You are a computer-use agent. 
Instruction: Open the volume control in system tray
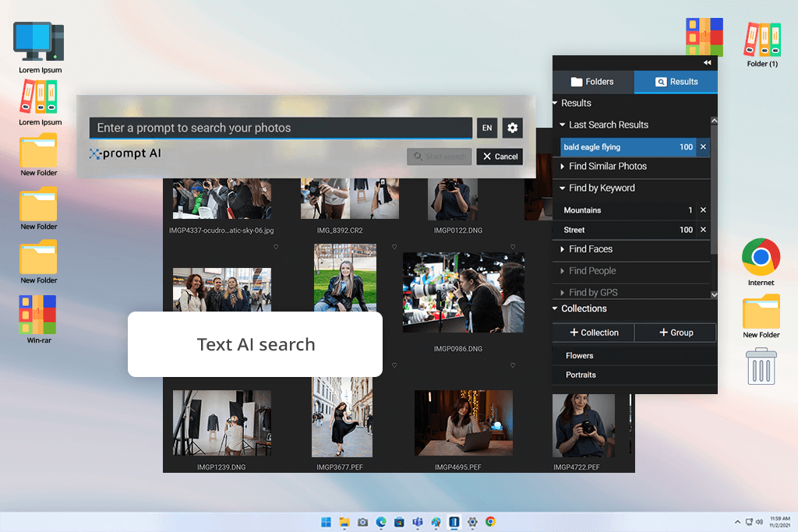759,522
